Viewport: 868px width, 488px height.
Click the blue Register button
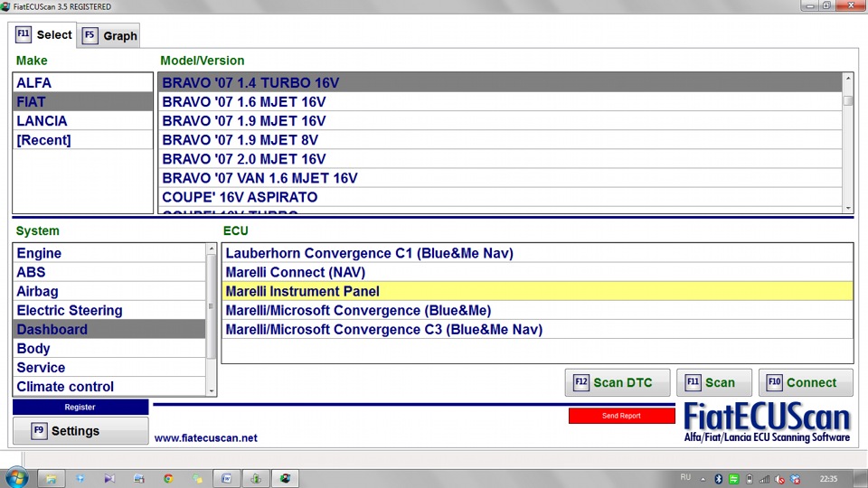[x=80, y=407]
